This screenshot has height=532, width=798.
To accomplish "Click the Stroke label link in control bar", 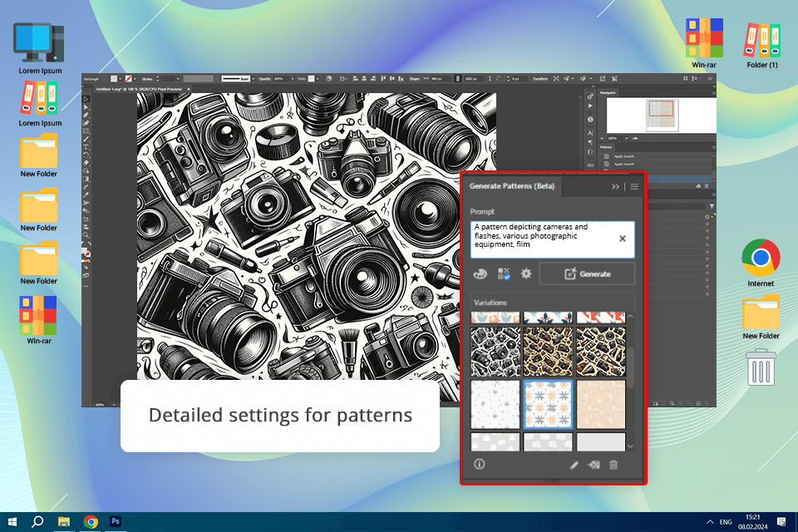I will click(x=147, y=79).
